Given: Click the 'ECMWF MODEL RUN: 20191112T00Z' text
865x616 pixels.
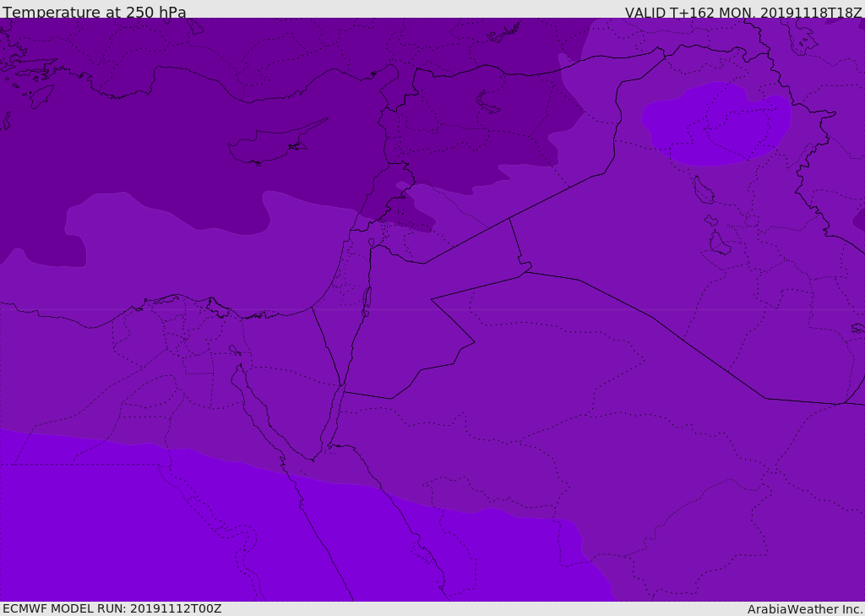Looking at the screenshot, I should (x=112, y=609).
